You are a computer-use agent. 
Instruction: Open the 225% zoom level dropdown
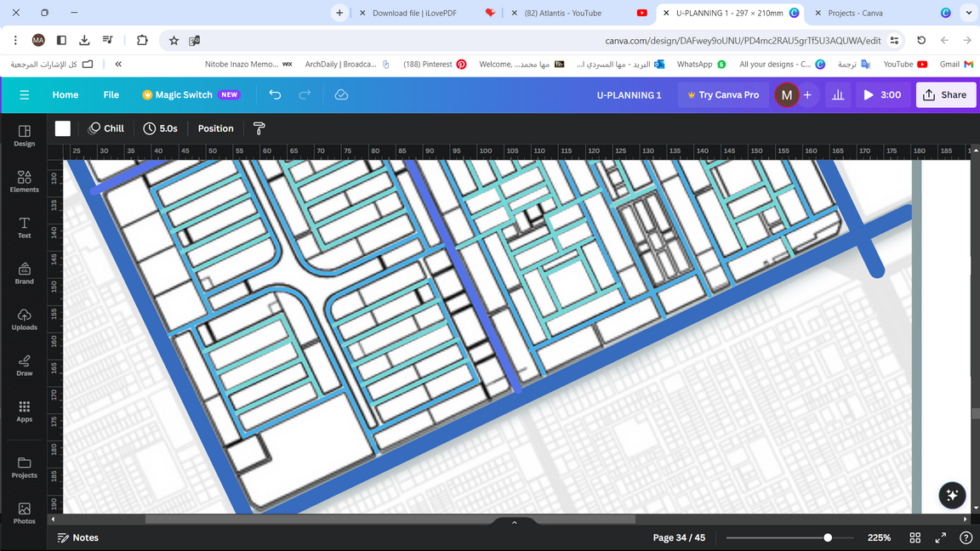pyautogui.click(x=879, y=537)
